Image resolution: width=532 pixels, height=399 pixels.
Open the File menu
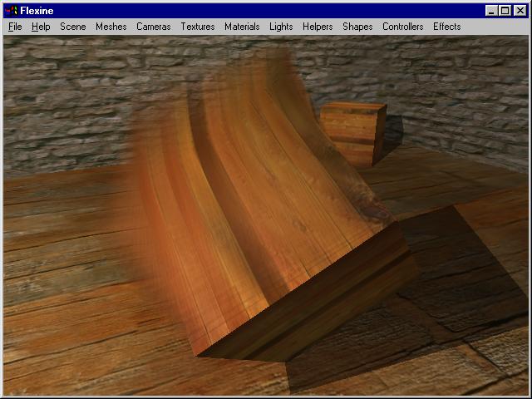[x=15, y=27]
